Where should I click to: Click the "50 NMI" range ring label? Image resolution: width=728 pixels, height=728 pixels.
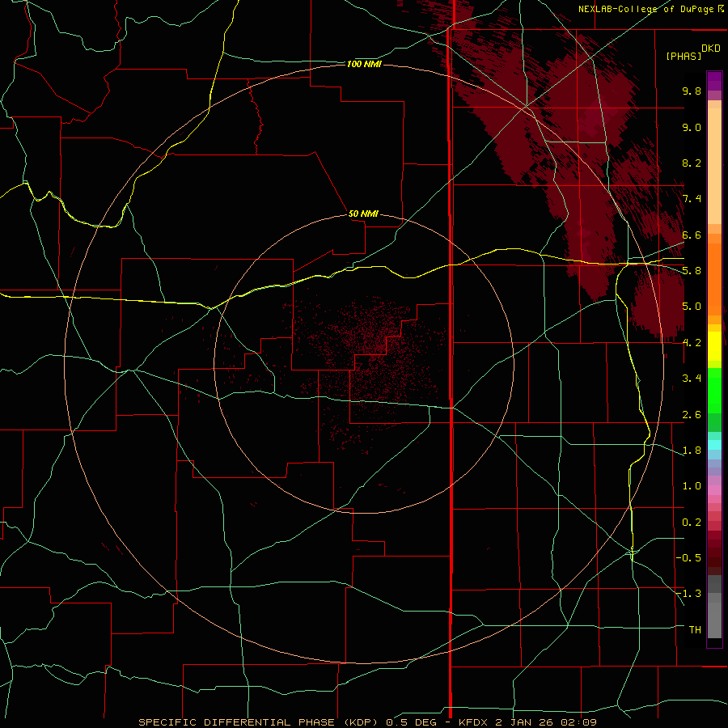(363, 214)
